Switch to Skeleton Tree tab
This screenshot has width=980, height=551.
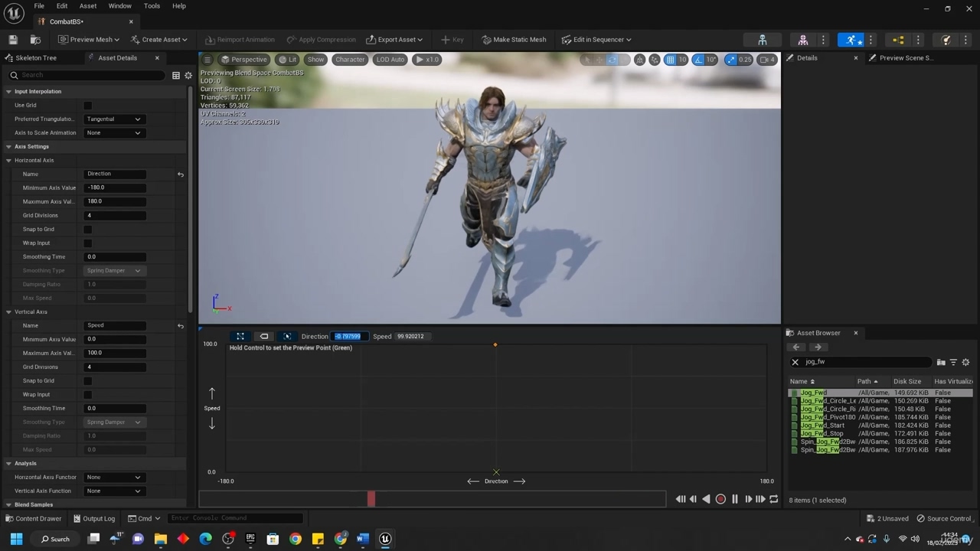pos(36,58)
